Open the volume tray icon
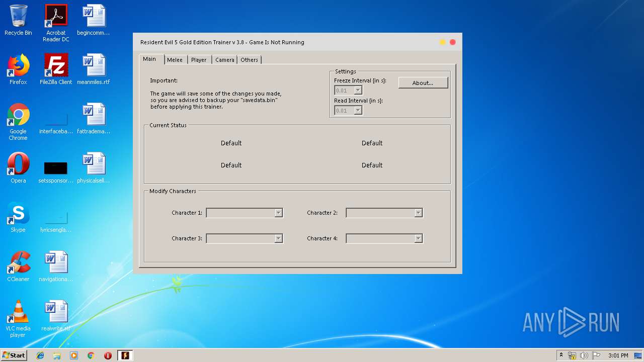The height and width of the screenshot is (362, 644). click(584, 355)
